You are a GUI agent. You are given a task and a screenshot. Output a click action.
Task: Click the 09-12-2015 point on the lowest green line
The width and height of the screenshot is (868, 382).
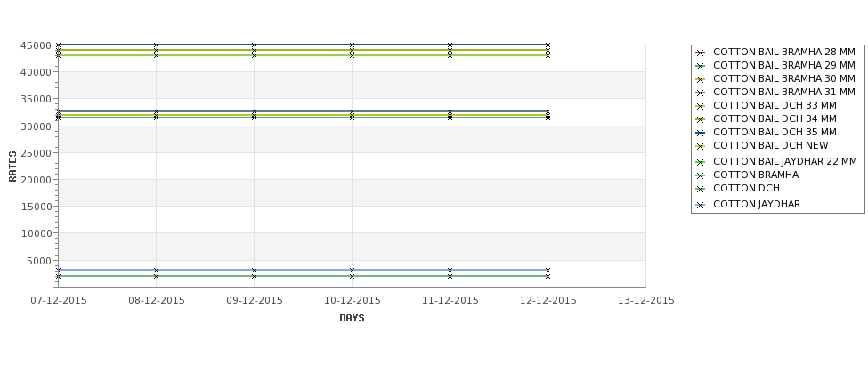click(254, 276)
